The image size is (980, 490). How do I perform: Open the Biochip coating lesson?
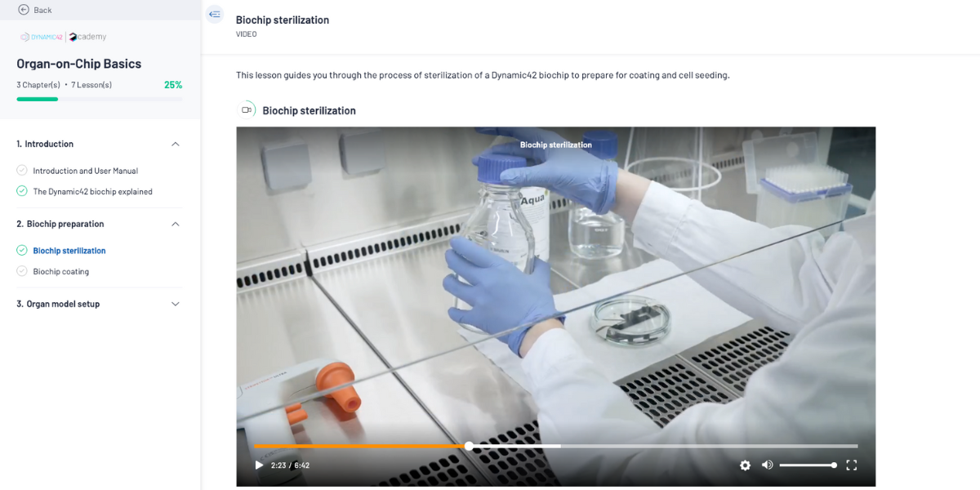click(x=61, y=271)
